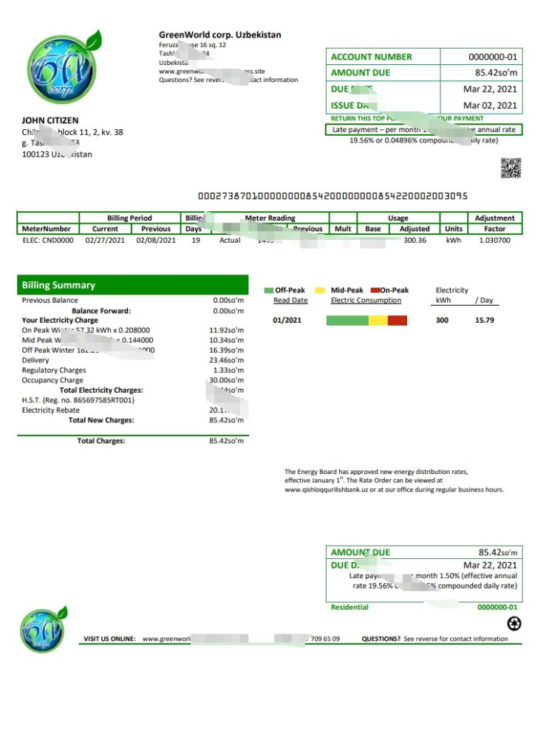Image resolution: width=535 pixels, height=756 pixels.
Task: Click the green Off-Peak legend square
Action: [x=269, y=290]
